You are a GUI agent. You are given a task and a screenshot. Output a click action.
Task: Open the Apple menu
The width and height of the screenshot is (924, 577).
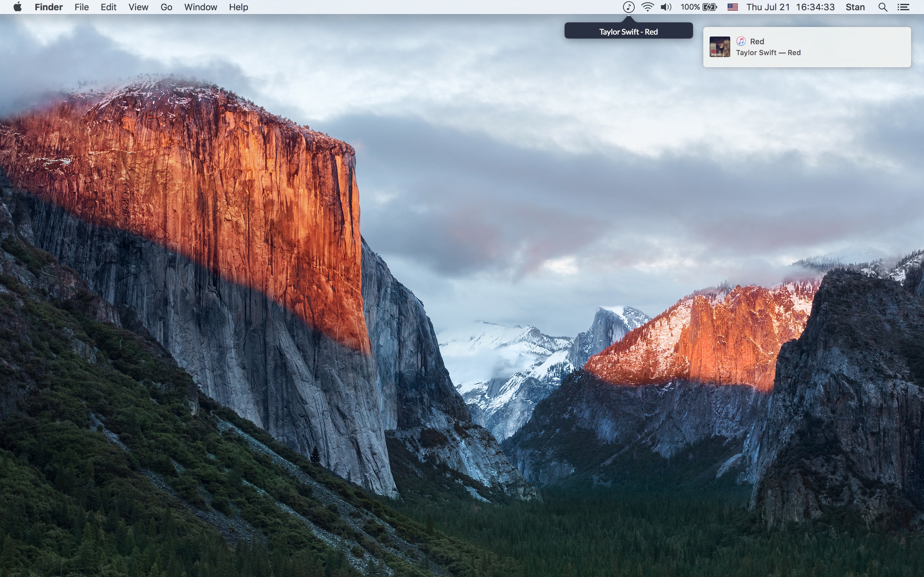pos(18,7)
